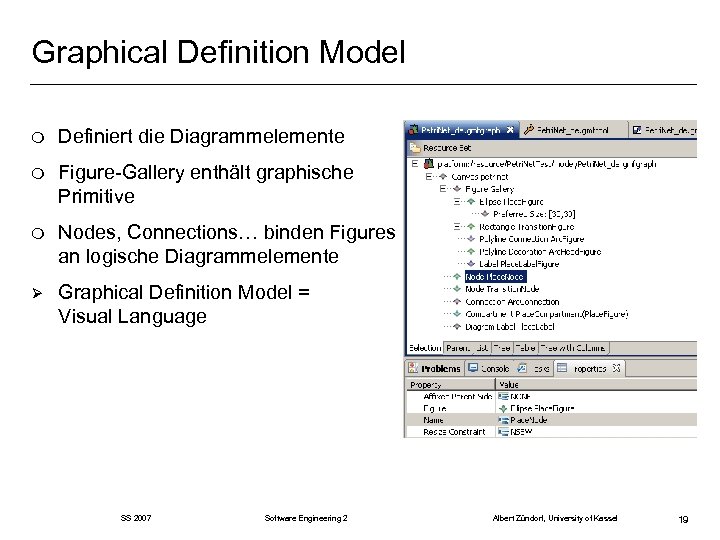Click the Value column header
Image resolution: width=720 pixels, height=540 pixels.
point(596,384)
